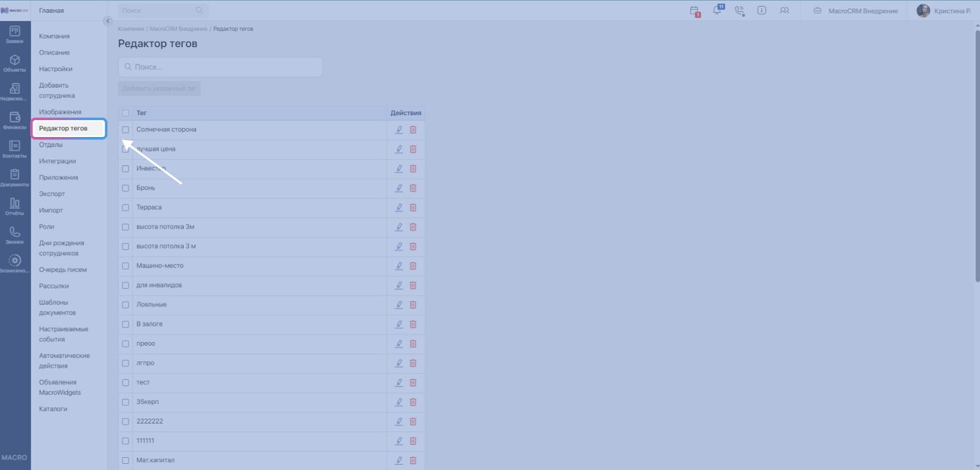Open the Отчёты reports icon
Viewport: 980px width, 470px height.
15,206
